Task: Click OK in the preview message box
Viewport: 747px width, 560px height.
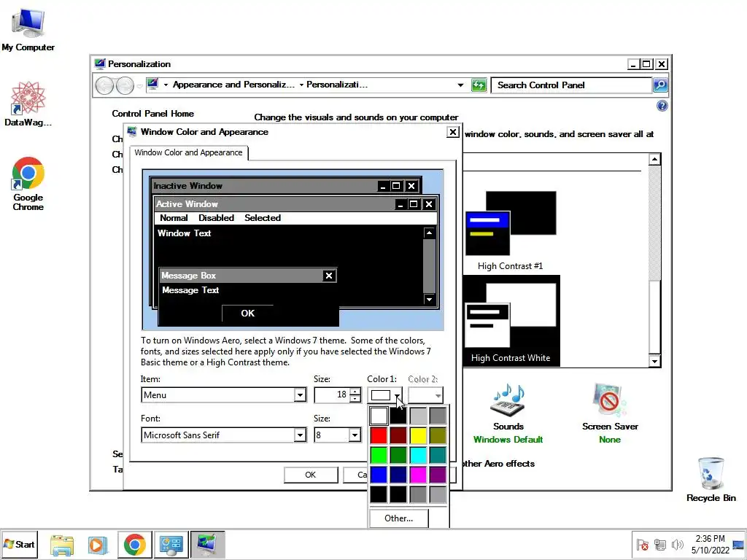Action: coord(248,314)
